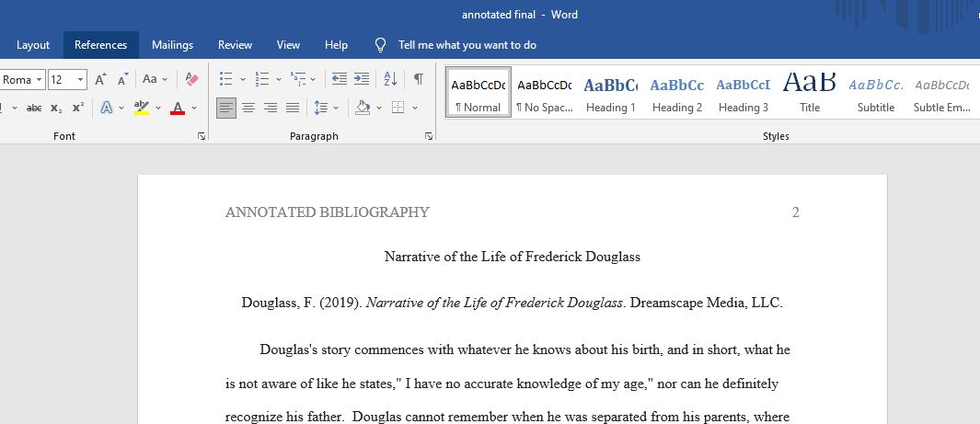The width and height of the screenshot is (980, 424).
Task: Click the ANNOTATED BIBLIOGRAPHY header text
Action: (328, 212)
